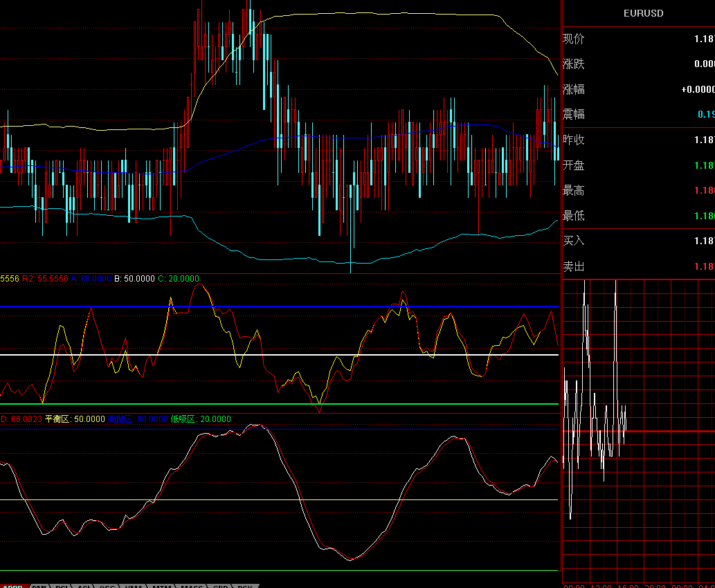Click the 低吸区 20.0000 label
Image resolution: width=715 pixels, height=588 pixels.
(200, 419)
